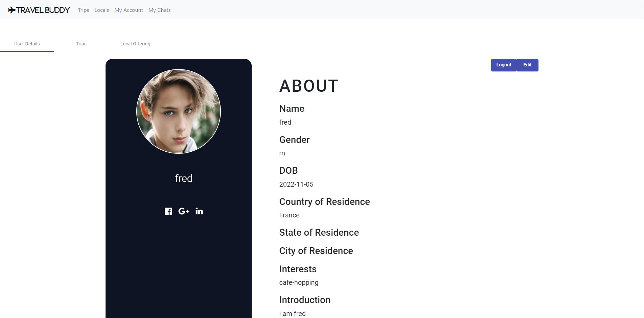Open fred's Facebook profile icon
The width and height of the screenshot is (644, 318).
coord(168,211)
